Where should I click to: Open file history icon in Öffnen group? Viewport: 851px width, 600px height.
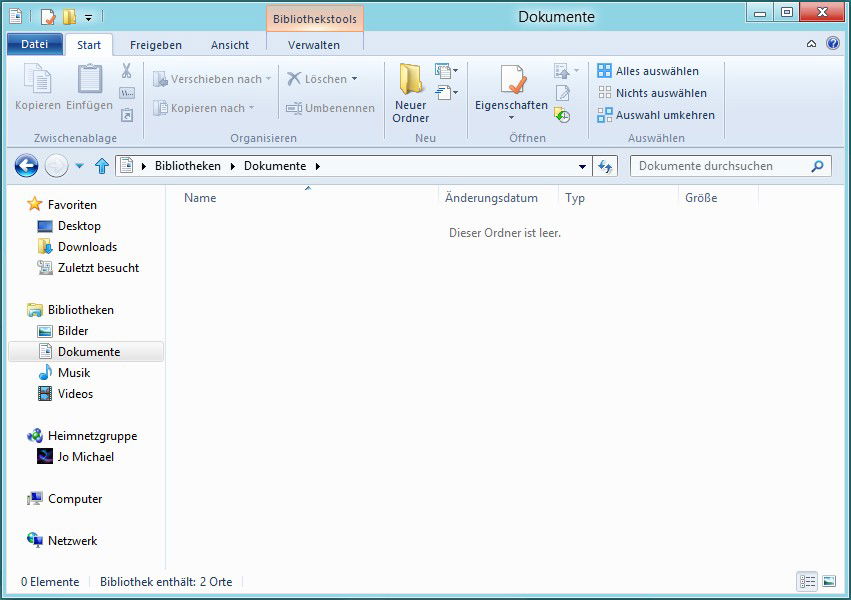pos(562,114)
